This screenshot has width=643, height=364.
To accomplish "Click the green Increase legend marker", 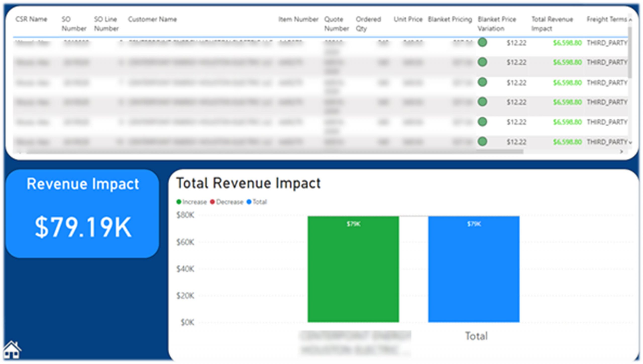I will coord(179,202).
